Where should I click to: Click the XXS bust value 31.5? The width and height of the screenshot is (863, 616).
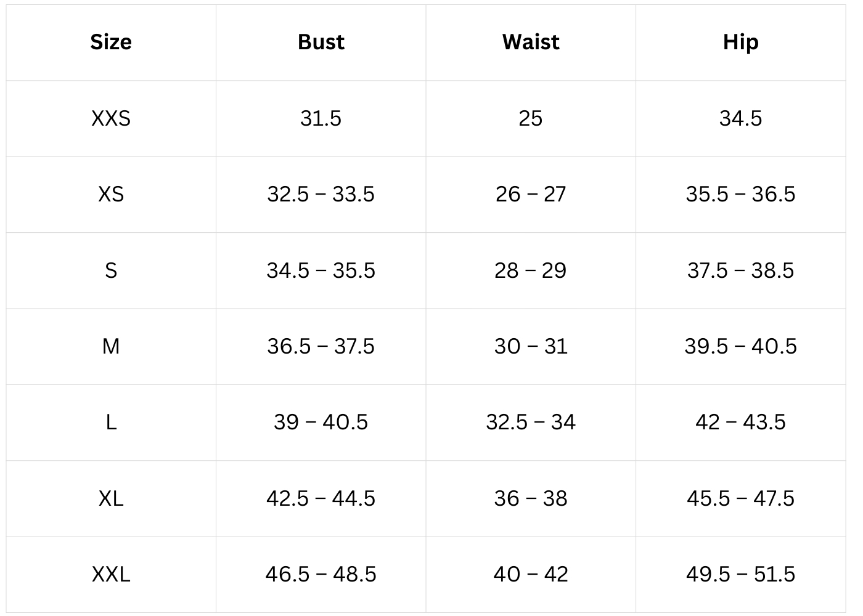[x=321, y=118]
